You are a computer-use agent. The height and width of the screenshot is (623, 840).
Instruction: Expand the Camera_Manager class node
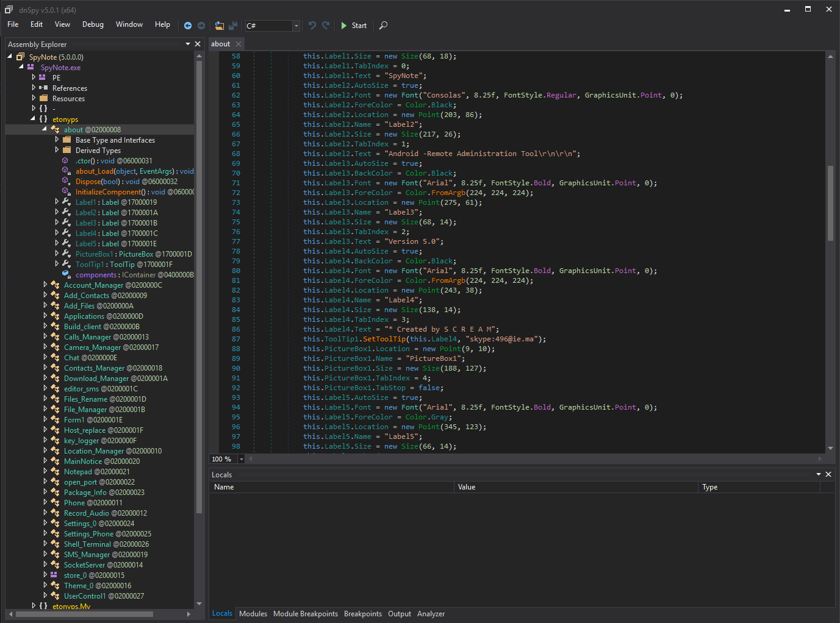point(45,347)
